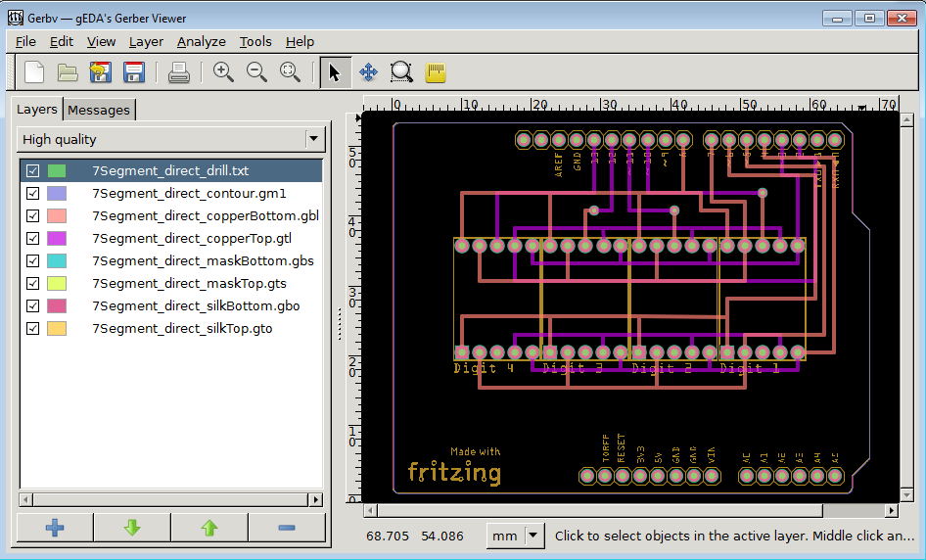Viewport: 926px width, 560px height.
Task: Click the canvas horizontal scrollbar thumb
Action: click(600, 510)
